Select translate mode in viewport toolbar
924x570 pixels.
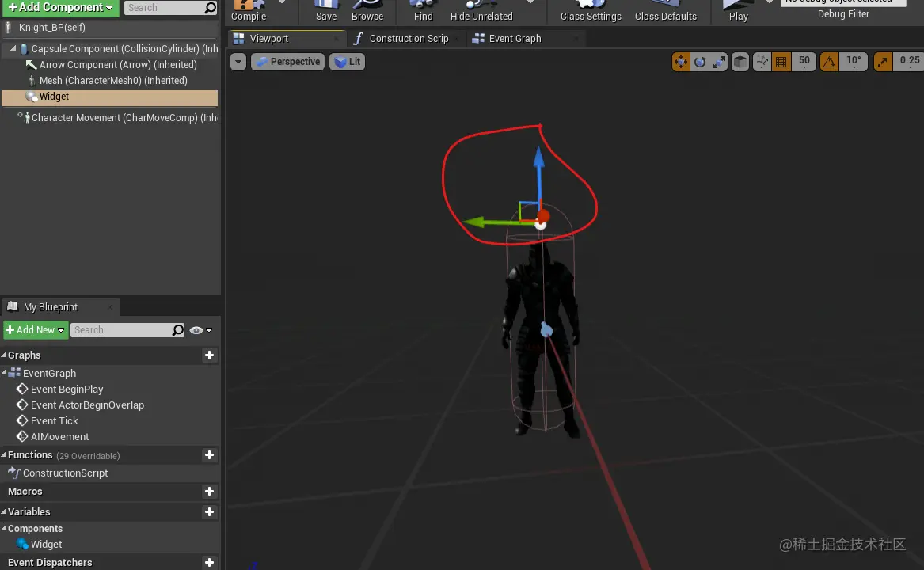click(681, 62)
